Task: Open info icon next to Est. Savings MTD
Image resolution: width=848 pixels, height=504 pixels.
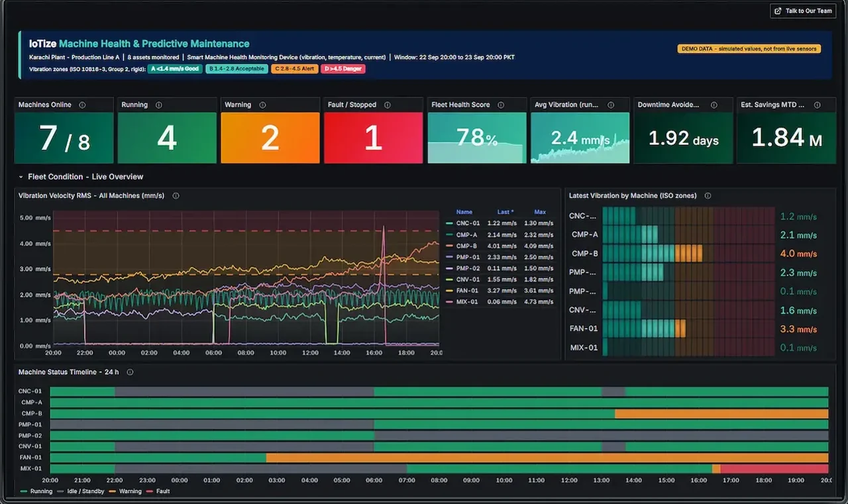Action: point(817,105)
